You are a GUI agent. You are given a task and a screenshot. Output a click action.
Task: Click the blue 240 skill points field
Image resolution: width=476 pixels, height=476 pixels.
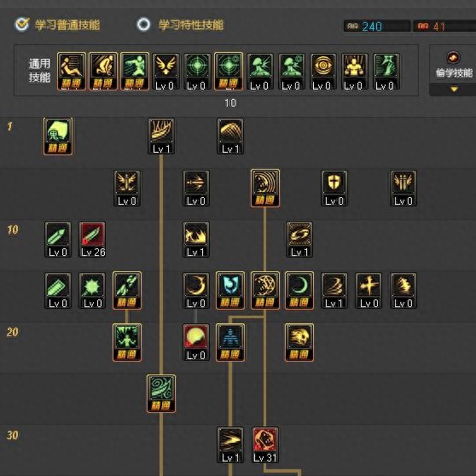pos(377,26)
